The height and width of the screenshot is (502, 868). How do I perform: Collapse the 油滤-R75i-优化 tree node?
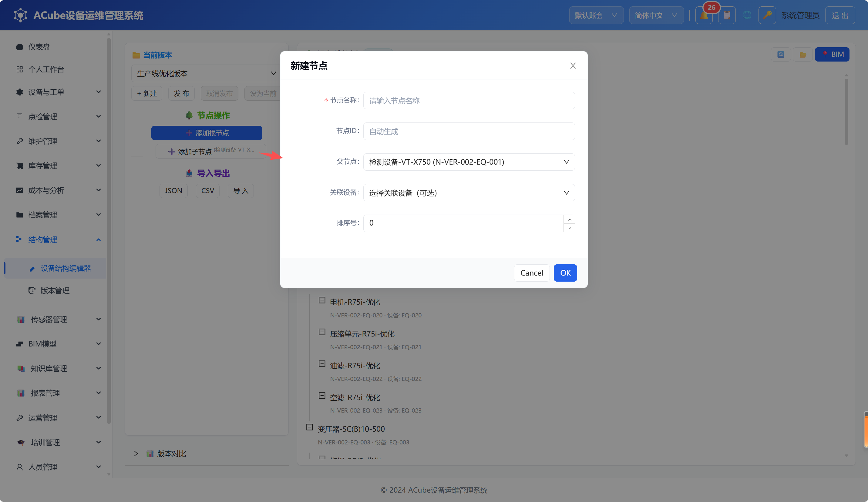click(x=322, y=364)
